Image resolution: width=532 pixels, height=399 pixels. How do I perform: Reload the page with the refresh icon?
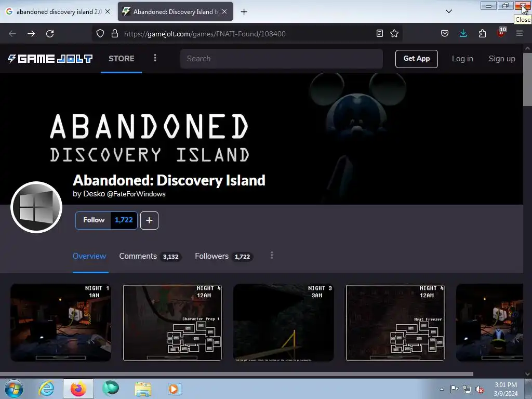50,34
